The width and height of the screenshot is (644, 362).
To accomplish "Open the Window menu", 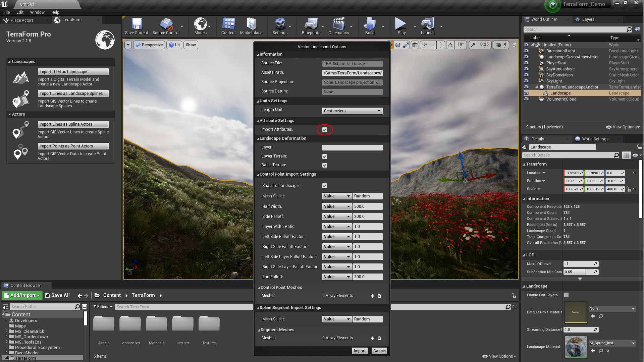I will tap(37, 12).
